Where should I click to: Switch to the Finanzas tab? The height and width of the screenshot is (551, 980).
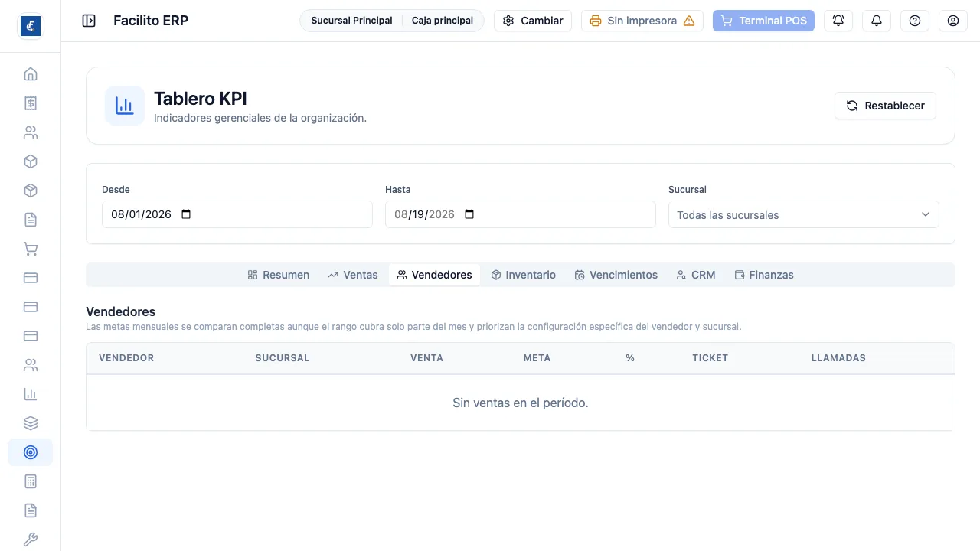[764, 275]
